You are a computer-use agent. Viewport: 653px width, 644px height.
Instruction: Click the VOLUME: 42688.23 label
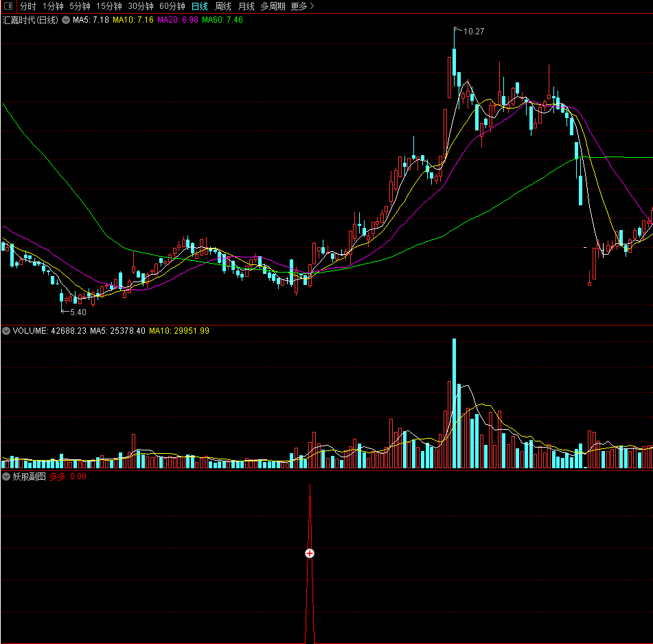point(49,331)
